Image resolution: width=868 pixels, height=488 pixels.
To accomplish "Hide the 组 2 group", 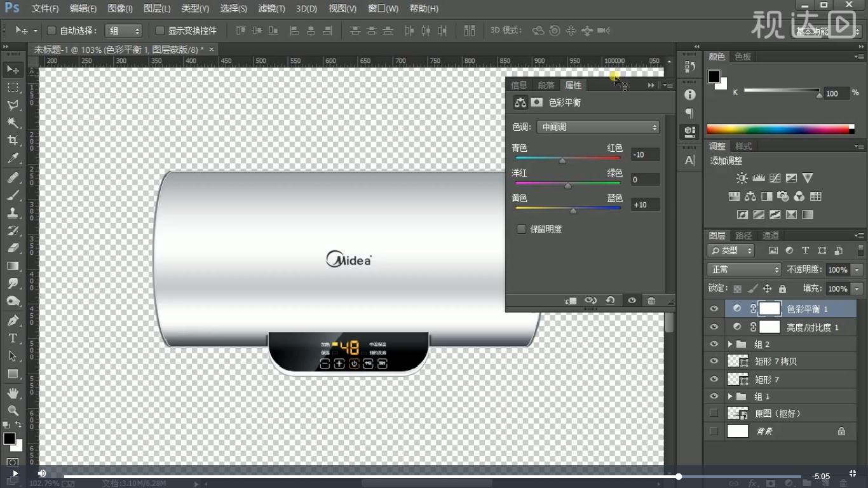I will (714, 344).
